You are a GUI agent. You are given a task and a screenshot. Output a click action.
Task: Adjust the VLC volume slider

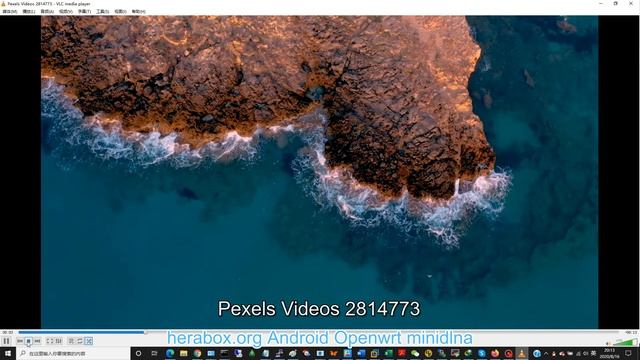pyautogui.click(x=625, y=342)
